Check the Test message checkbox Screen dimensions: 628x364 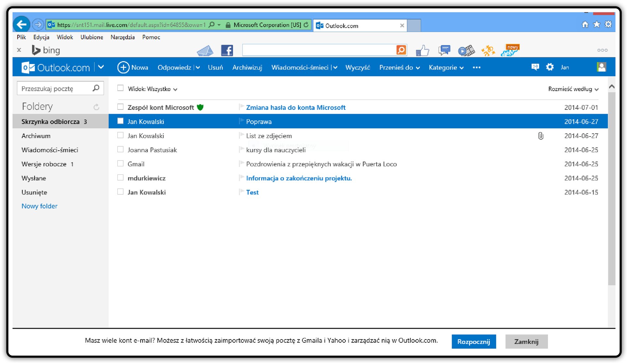click(120, 191)
